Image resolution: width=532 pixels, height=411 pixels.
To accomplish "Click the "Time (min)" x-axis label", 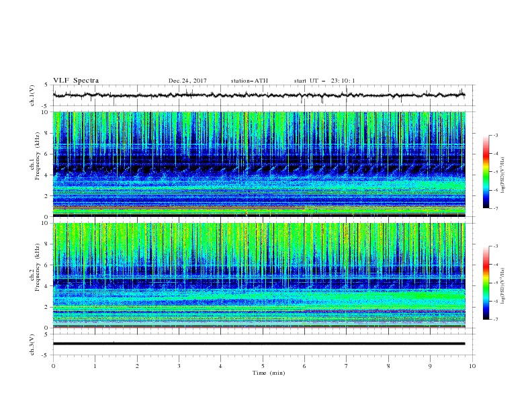I will 269,373.
